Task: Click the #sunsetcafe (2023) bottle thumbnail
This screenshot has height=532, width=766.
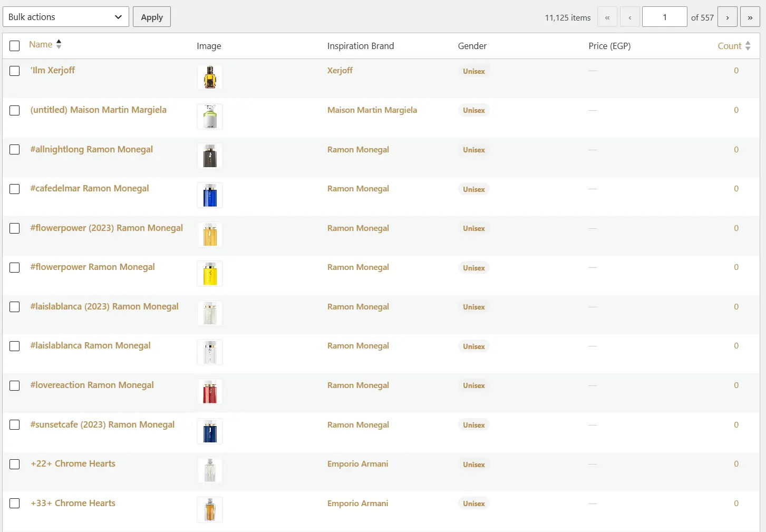Action: [x=210, y=431]
